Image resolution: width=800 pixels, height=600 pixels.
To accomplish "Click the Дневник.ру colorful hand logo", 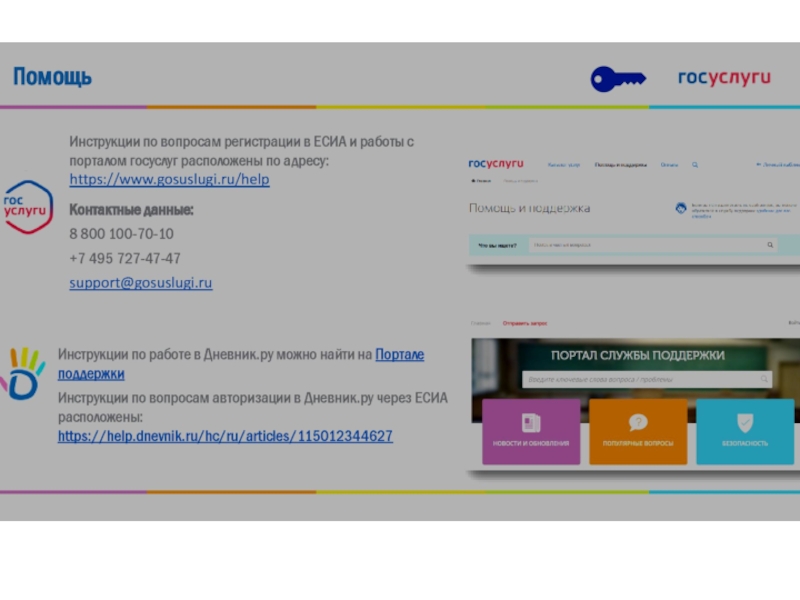I will [x=22, y=373].
